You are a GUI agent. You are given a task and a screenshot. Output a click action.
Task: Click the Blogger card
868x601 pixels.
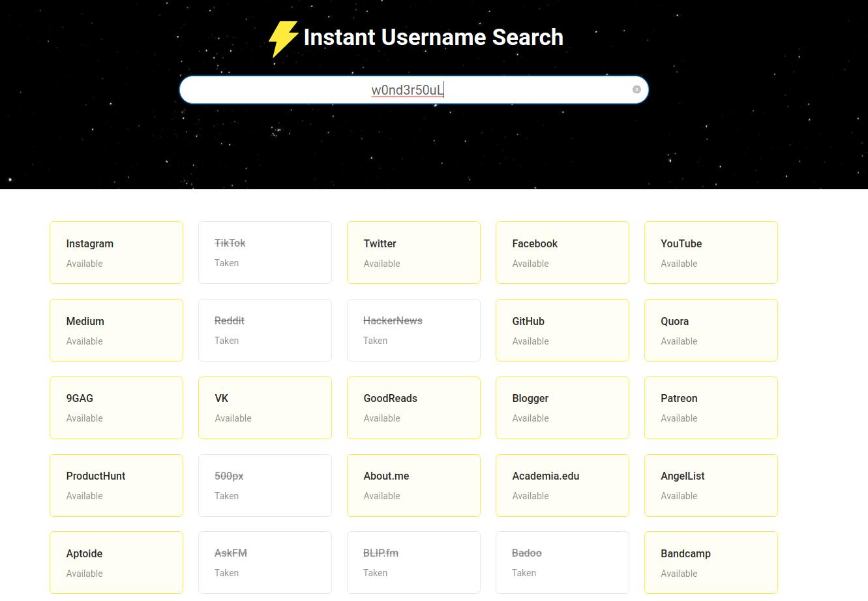pyautogui.click(x=562, y=408)
